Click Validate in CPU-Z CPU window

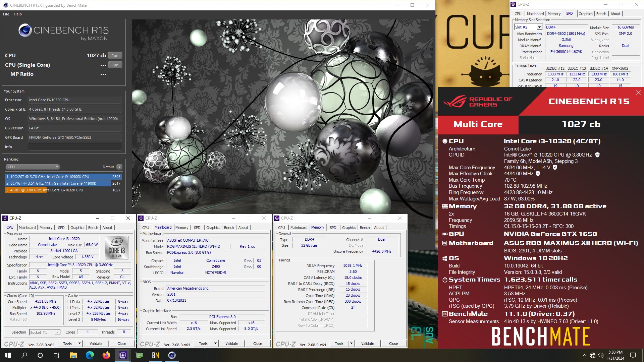[x=96, y=344]
